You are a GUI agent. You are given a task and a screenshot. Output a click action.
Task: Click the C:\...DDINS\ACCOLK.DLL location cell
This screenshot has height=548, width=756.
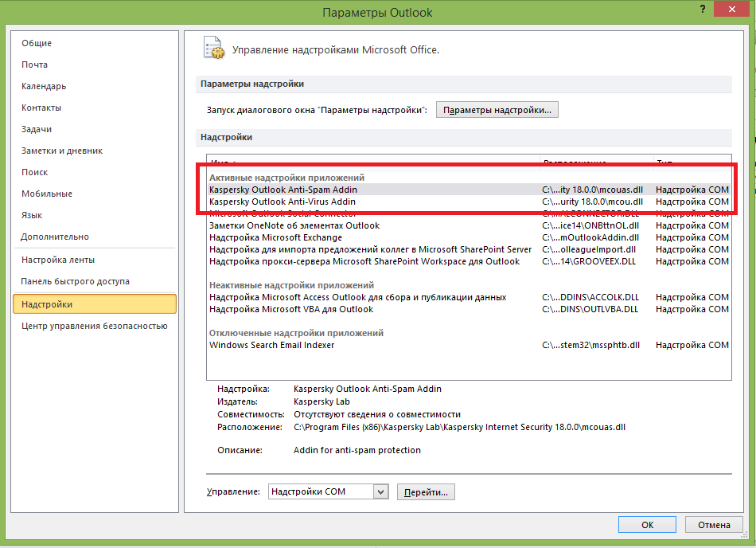590,297
